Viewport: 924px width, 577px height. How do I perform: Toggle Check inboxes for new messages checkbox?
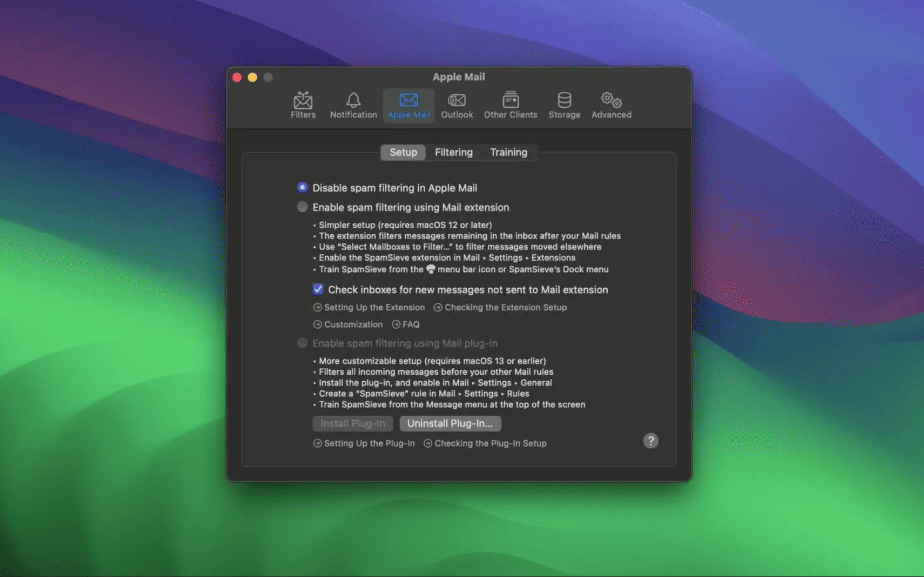point(318,289)
